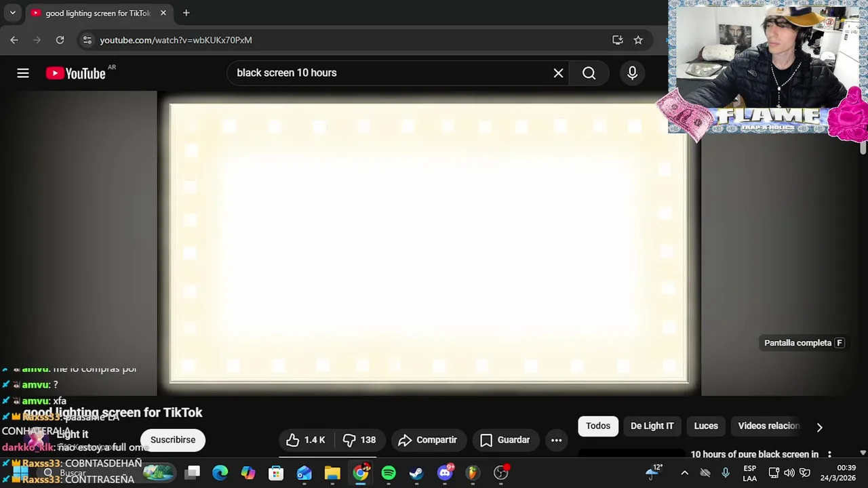Open the YouTube hamburger guide menu
The height and width of the screenshot is (488, 868).
tap(23, 73)
